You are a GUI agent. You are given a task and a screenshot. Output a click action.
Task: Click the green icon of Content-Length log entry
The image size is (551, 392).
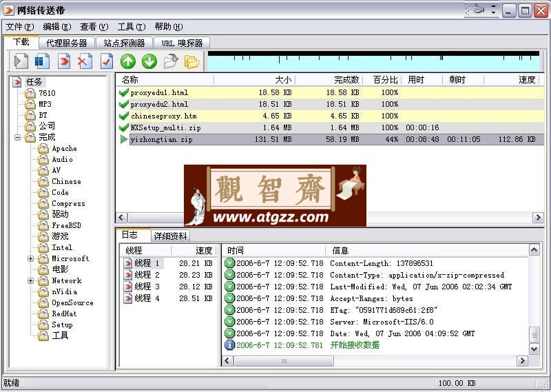coord(229,263)
